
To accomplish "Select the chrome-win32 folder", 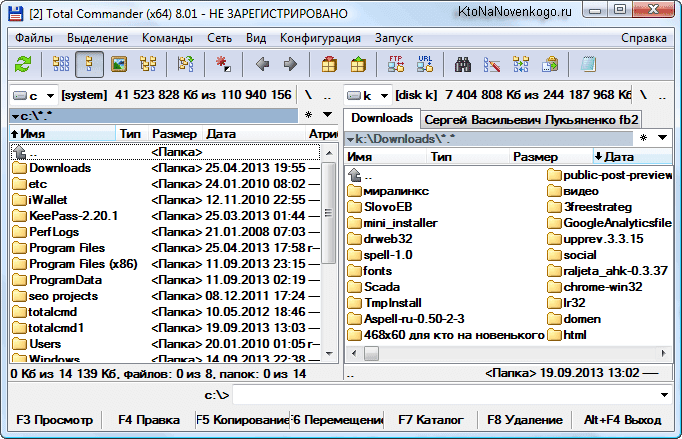I will tap(595, 287).
